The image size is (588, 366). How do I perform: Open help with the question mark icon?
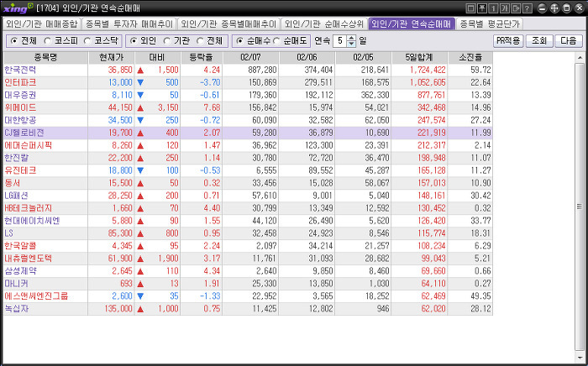coord(527,8)
